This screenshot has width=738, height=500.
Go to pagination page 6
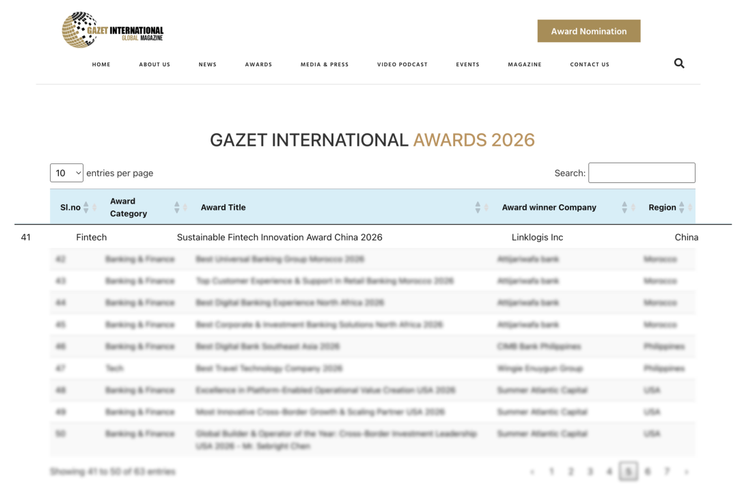coord(648,471)
